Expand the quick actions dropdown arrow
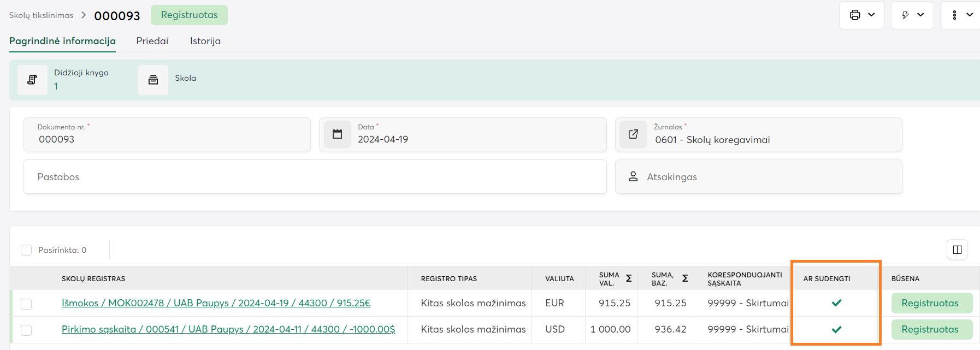The image size is (980, 350). (921, 15)
